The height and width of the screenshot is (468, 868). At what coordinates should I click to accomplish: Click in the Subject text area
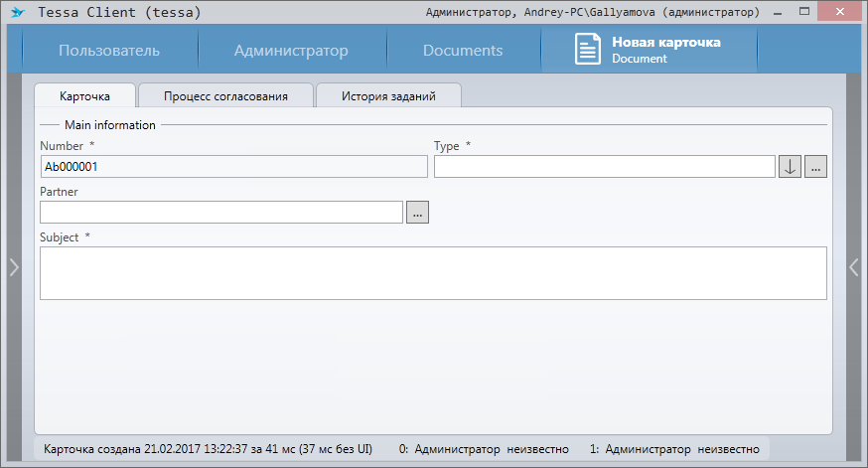click(433, 273)
